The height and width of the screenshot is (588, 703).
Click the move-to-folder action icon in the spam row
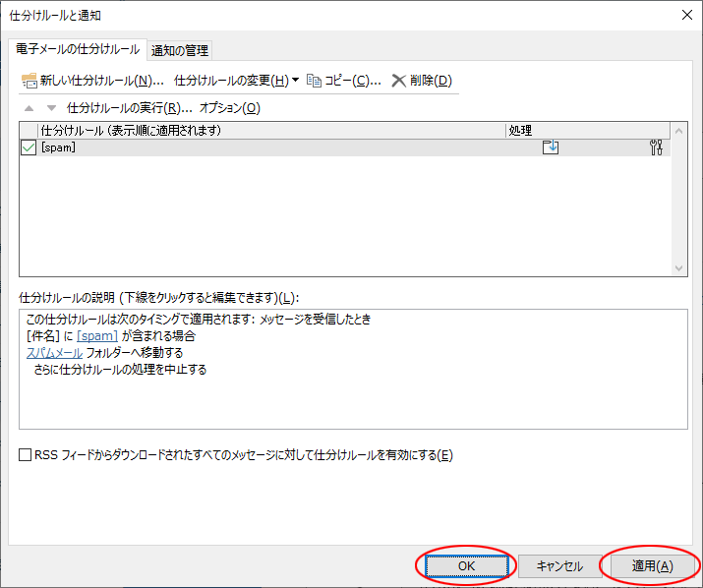[x=551, y=147]
